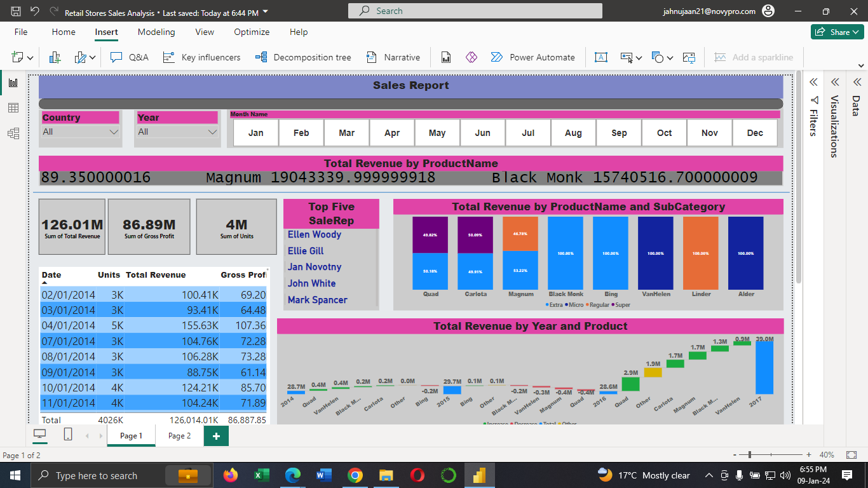This screenshot has height=488, width=868.
Task: Open Model view in left sidebar
Action: pyautogui.click(x=13, y=133)
